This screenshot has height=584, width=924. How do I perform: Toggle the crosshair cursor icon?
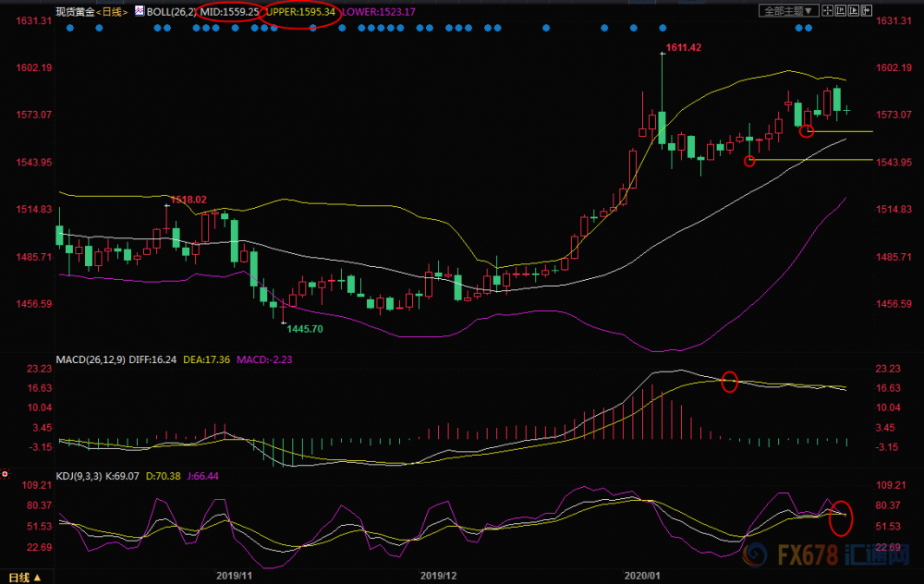pos(827,10)
